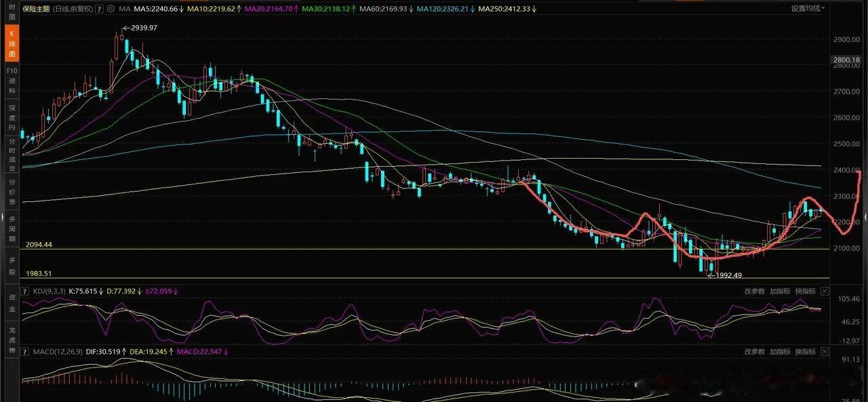
Task: Close the MACD indicator panel
Action: click(x=825, y=351)
